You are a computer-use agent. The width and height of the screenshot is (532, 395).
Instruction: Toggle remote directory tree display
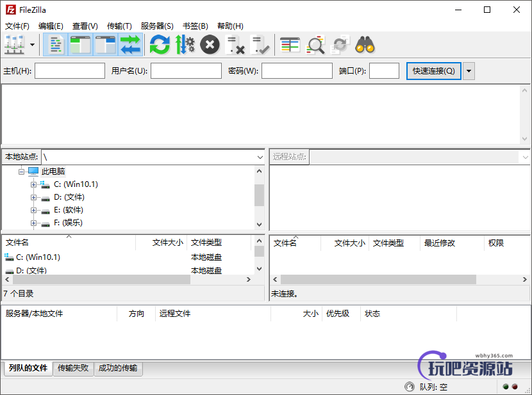pos(105,45)
